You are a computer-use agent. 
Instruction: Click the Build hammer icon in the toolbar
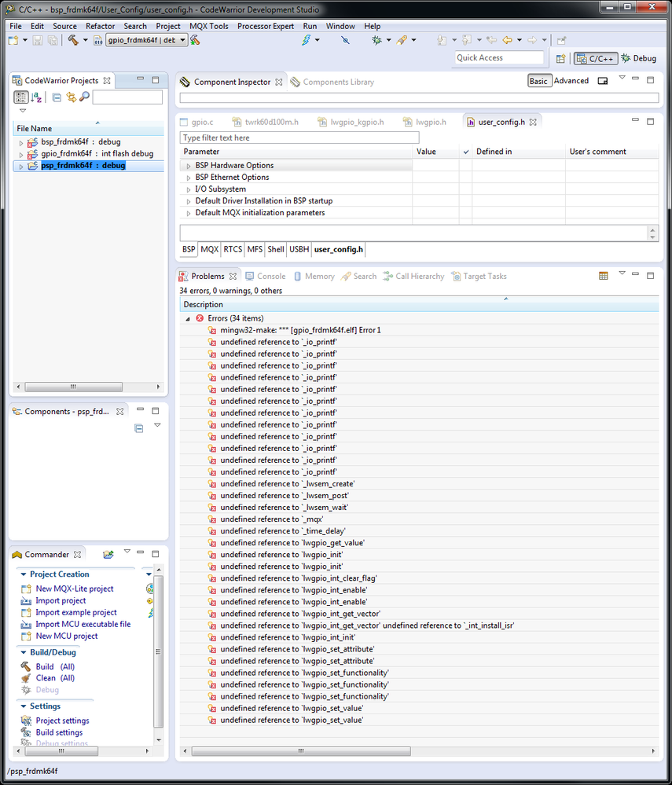coord(73,40)
